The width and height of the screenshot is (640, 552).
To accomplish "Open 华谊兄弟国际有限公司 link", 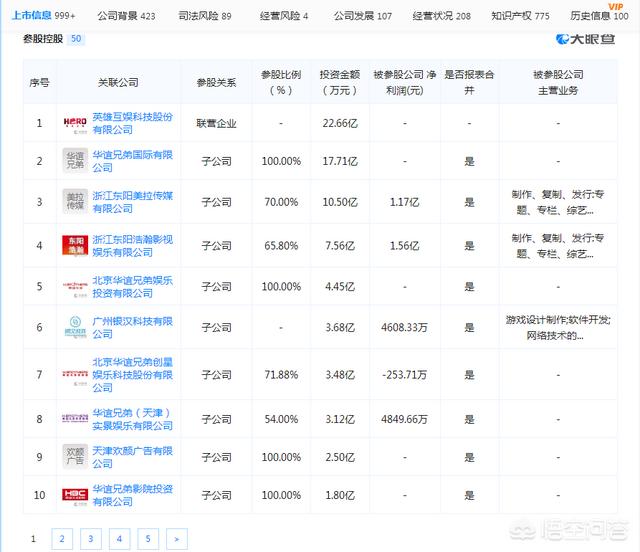I will 133,161.
